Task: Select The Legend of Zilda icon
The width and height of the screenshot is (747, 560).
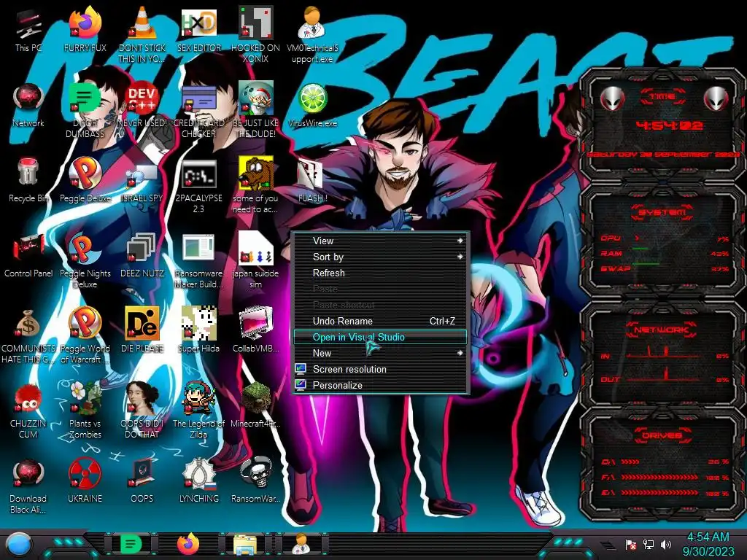Action: (x=198, y=411)
